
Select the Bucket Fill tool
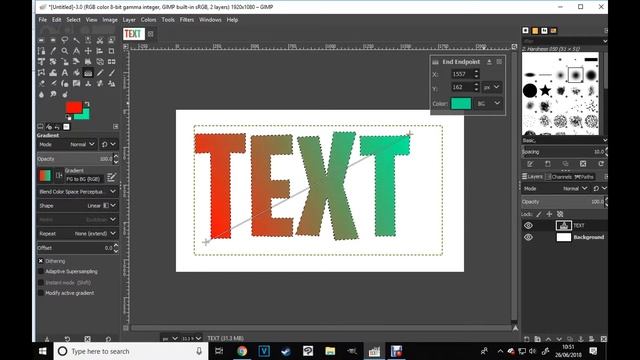(x=76, y=73)
